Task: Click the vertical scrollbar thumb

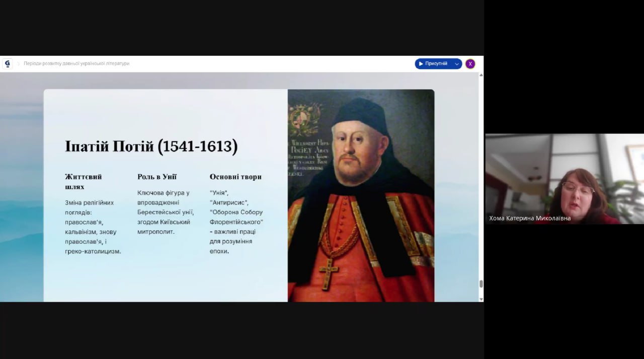Action: click(481, 283)
